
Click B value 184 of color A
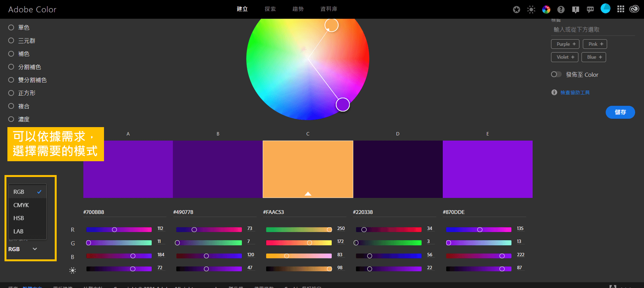coord(161,255)
